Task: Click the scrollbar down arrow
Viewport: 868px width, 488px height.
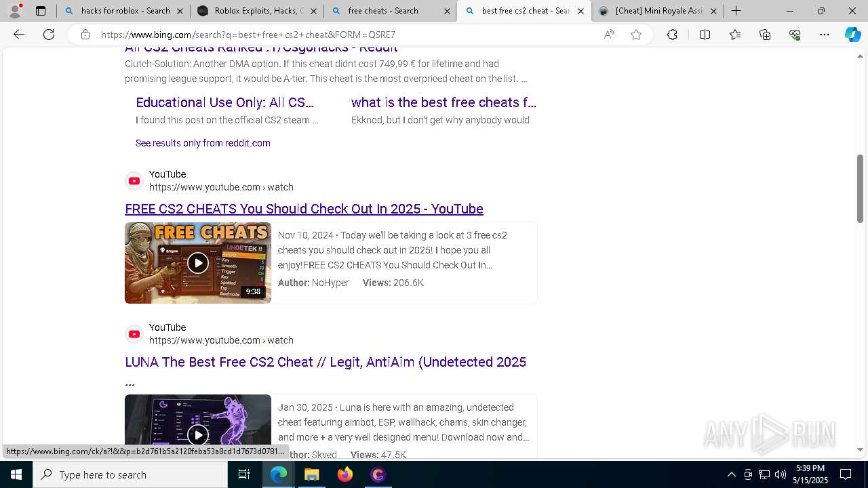Action: [x=860, y=449]
